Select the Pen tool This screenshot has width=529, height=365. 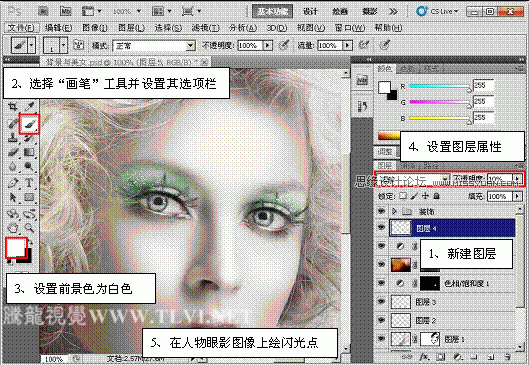pos(13,183)
